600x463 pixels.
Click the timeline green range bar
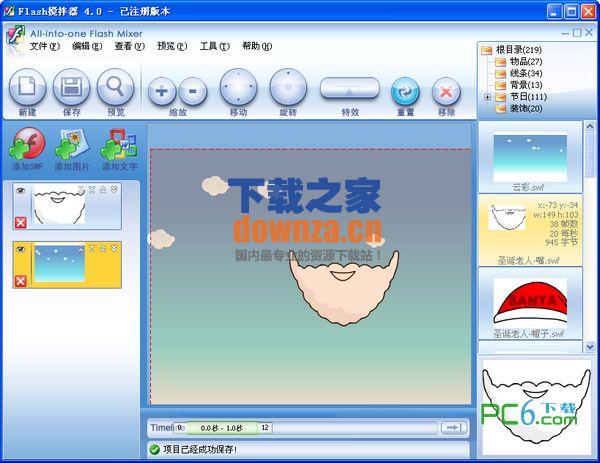tap(222, 428)
